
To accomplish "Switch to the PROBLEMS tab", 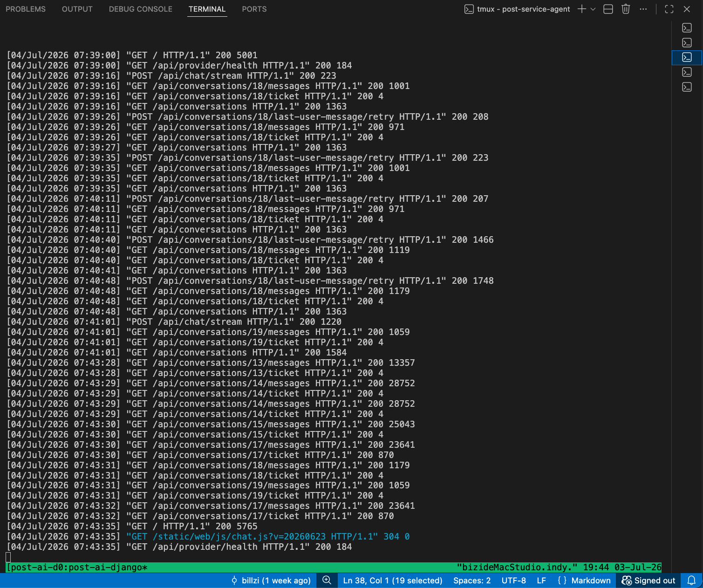I will click(x=26, y=9).
